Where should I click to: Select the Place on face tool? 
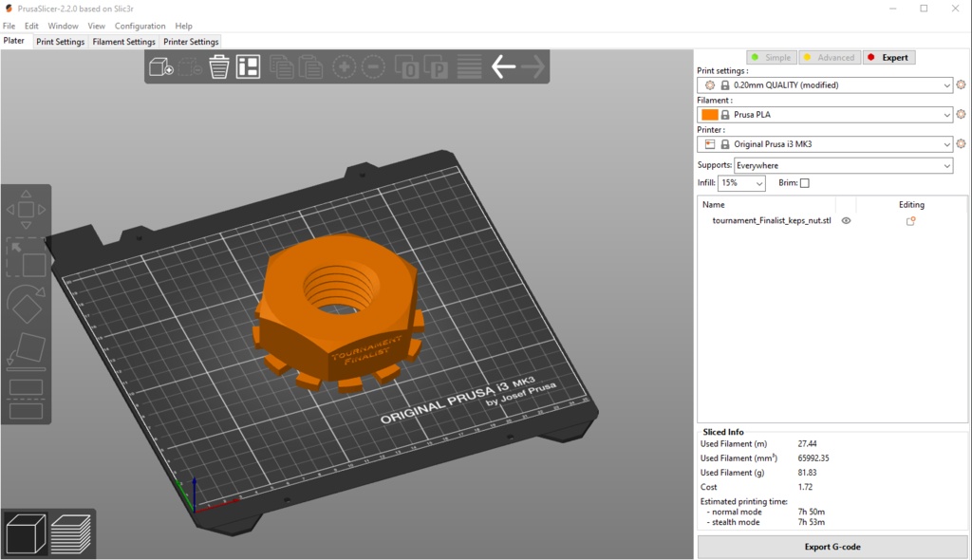pos(26,351)
